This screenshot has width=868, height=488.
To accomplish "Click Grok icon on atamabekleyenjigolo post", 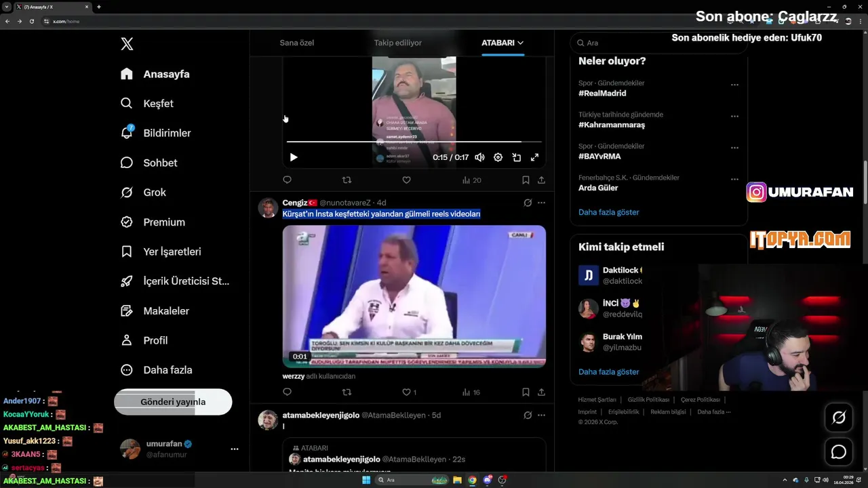I will click(x=528, y=415).
